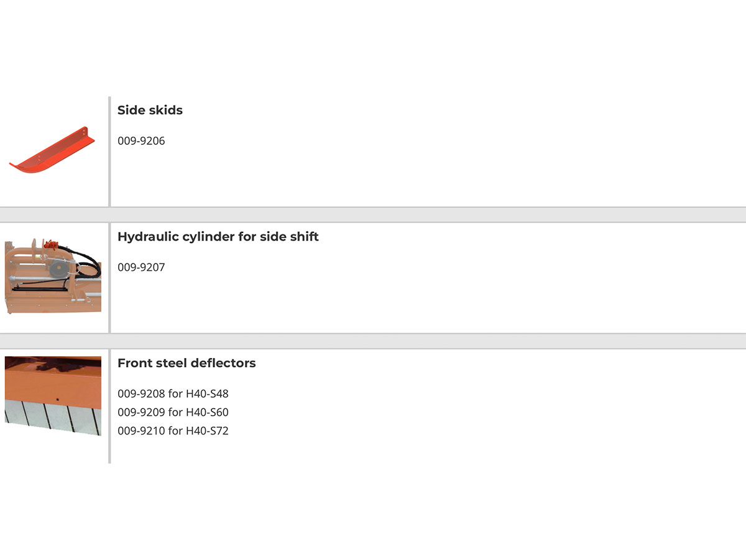Click gray separator bar above Front steel deflectors
Image resolution: width=746 pixels, height=560 pixels.
tap(373, 341)
